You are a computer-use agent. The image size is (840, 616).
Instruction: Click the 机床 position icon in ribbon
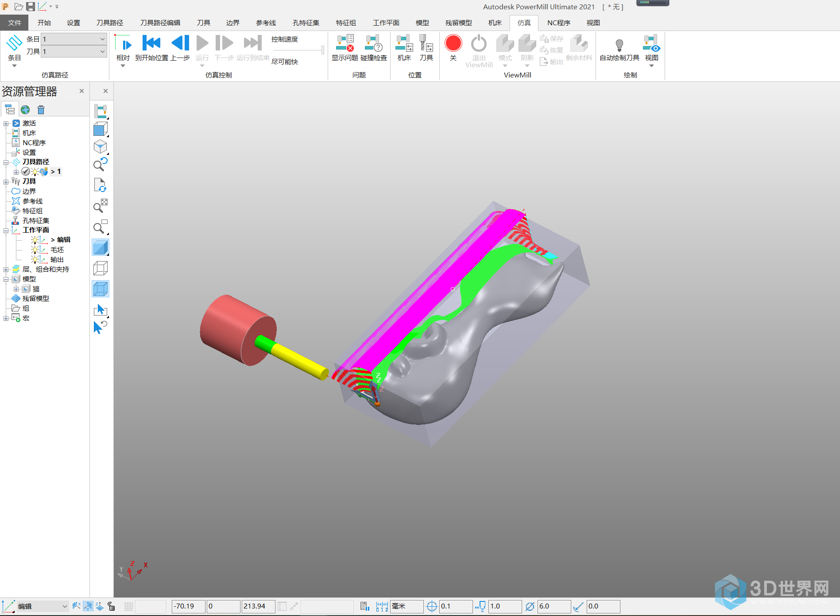404,43
